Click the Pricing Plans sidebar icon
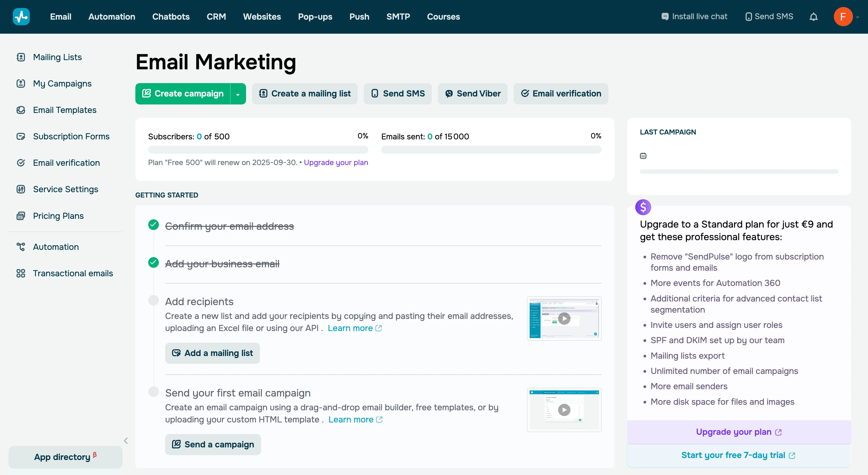Viewport: 868px width, 475px height. tap(21, 216)
